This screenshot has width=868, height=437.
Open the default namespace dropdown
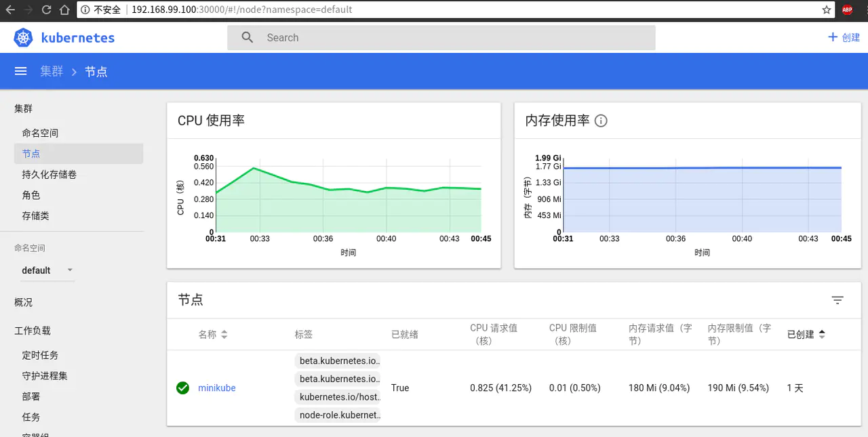[x=47, y=270]
